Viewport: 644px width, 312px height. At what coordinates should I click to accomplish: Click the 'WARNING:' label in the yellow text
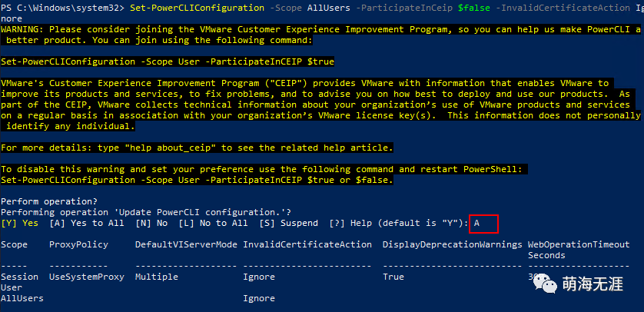(23, 28)
